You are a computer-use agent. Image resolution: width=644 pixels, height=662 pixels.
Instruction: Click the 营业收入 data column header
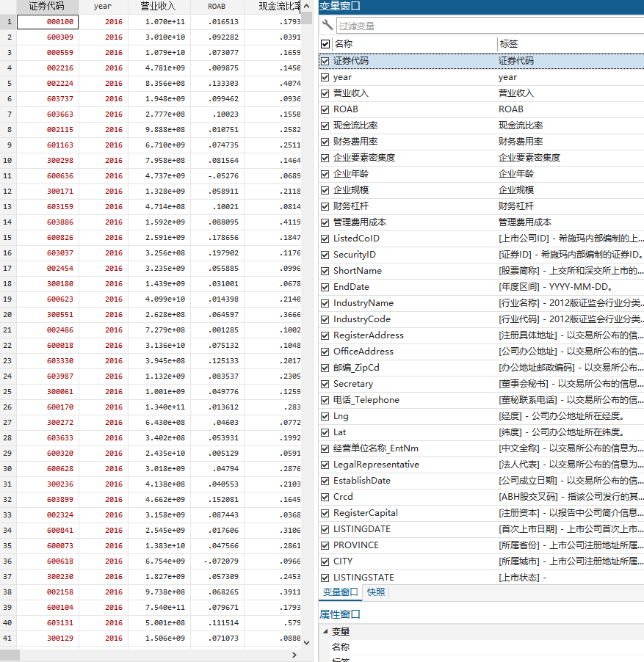click(158, 7)
